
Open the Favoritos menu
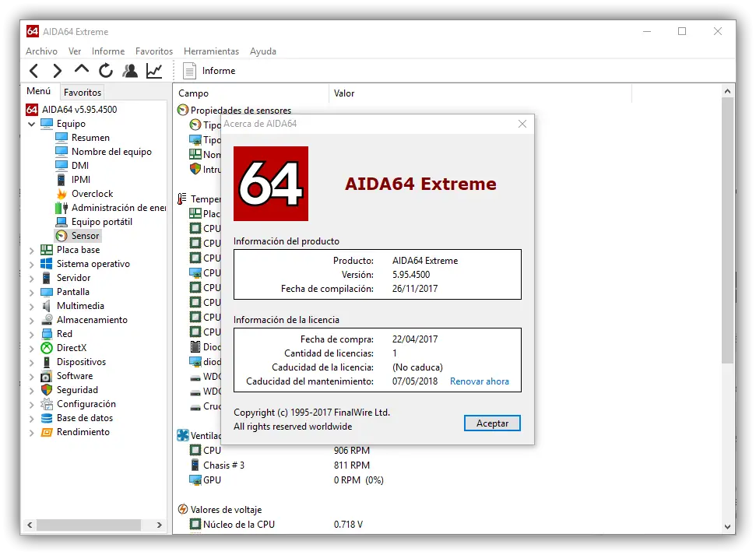(154, 51)
